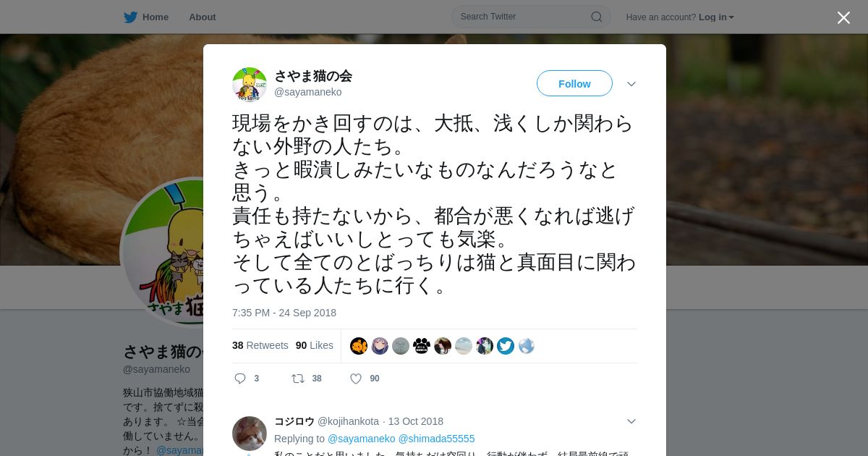Click the search magnifier icon

(597, 17)
